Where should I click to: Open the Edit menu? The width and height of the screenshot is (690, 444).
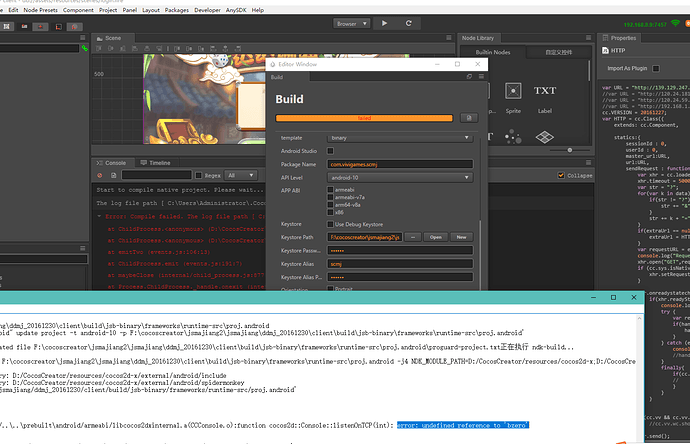pos(13,10)
